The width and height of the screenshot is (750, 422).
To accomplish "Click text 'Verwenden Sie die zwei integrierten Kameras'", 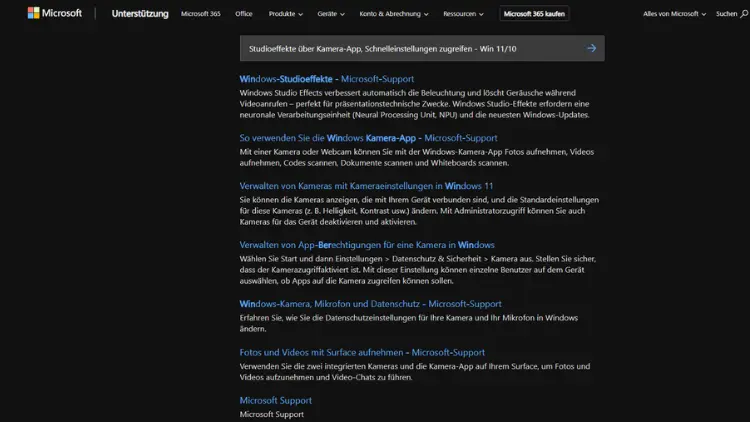I will click(x=320, y=366).
